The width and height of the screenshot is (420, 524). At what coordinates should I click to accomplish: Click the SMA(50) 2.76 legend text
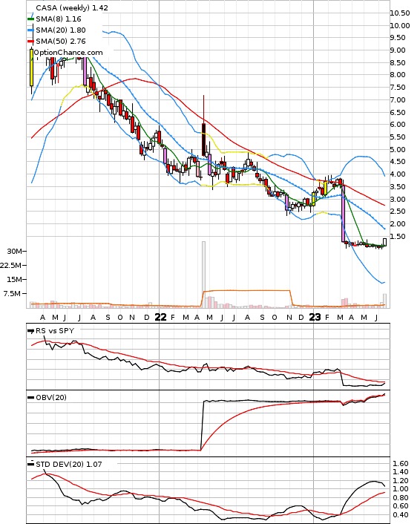(61, 41)
